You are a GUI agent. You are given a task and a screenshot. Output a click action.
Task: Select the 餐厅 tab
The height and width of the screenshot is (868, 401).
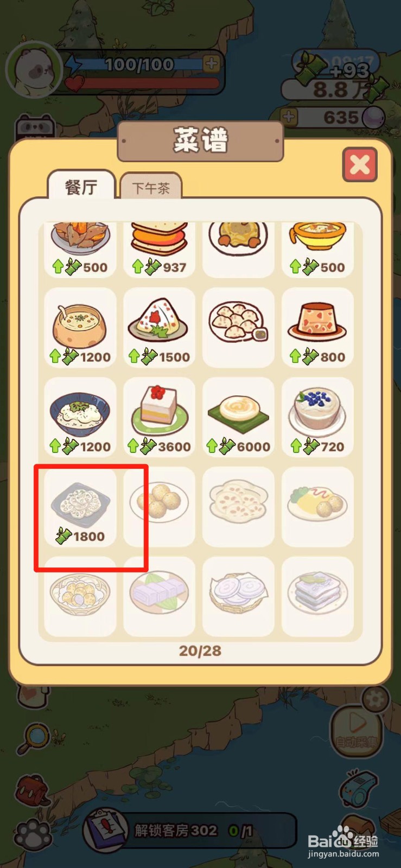tap(81, 186)
